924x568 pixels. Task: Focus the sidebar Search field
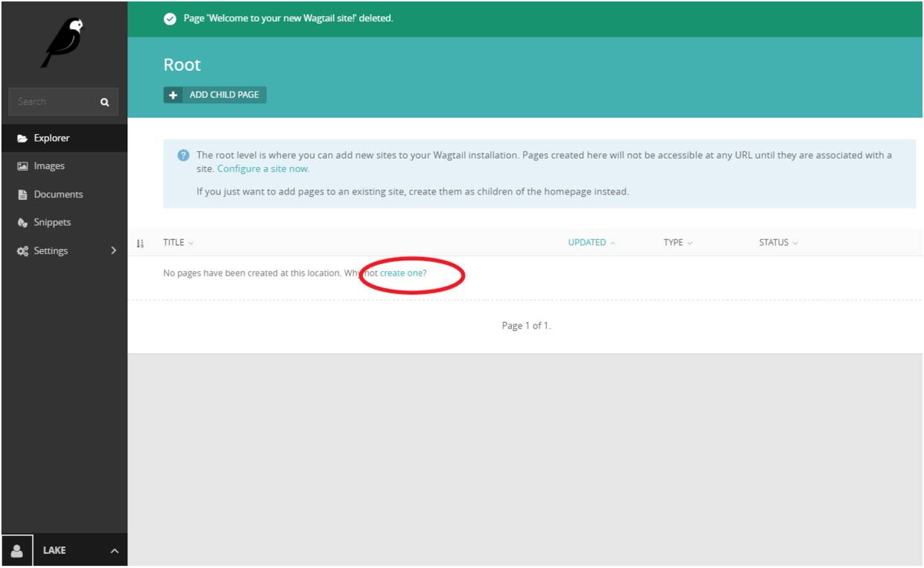click(63, 102)
